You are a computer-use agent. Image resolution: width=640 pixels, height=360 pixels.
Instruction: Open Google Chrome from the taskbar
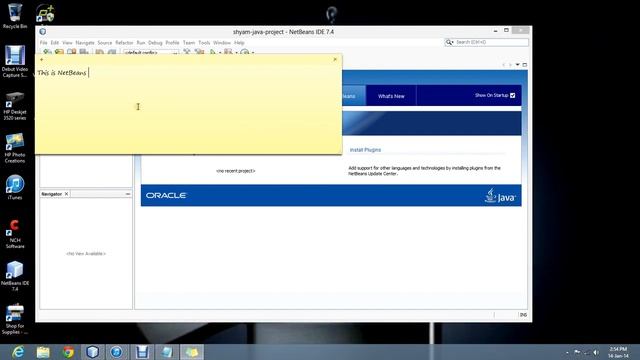(x=68, y=352)
